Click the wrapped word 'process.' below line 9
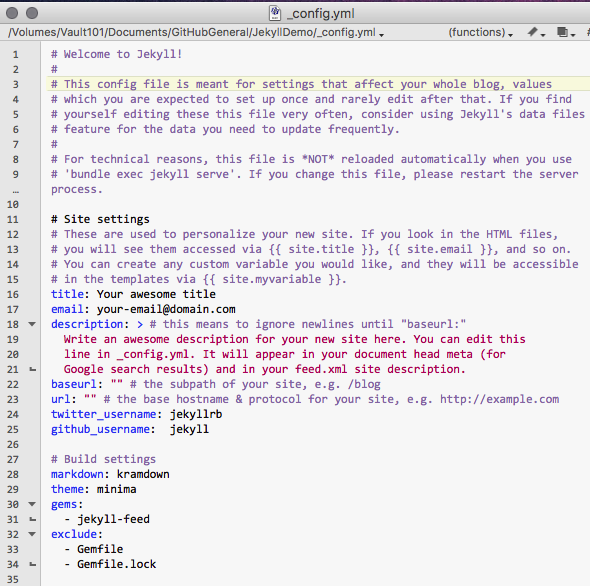 [77, 189]
